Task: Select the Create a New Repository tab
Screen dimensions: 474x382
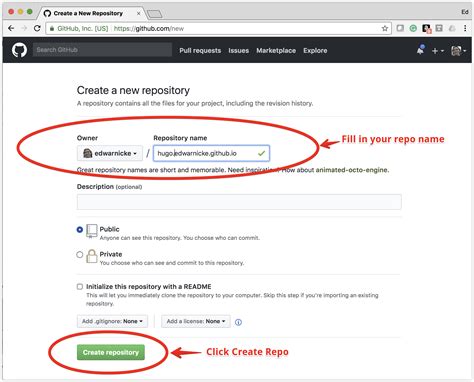Action: click(x=90, y=13)
